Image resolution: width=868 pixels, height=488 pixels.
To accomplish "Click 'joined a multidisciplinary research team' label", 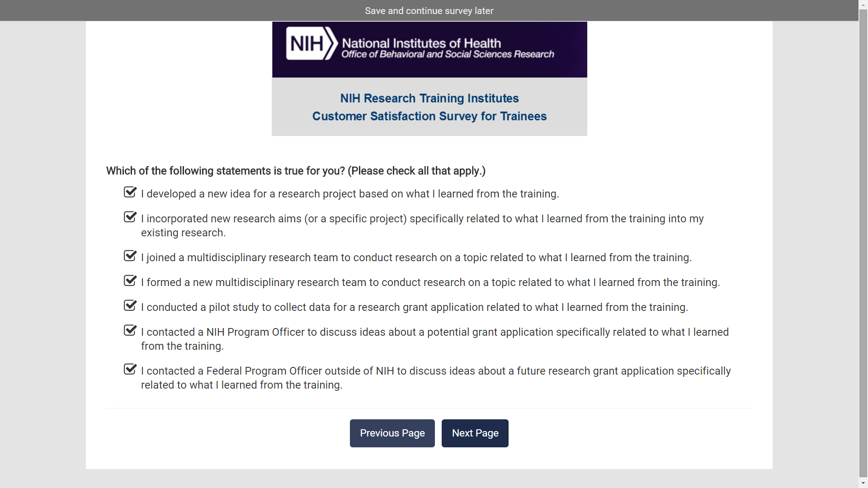I will (x=416, y=258).
